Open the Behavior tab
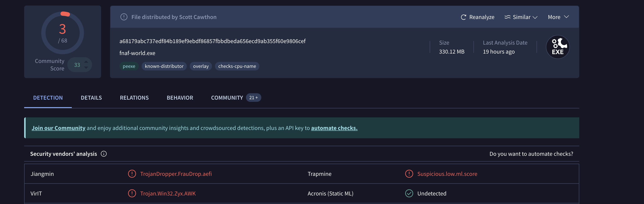Image resolution: width=644 pixels, height=204 pixels. coord(180,98)
